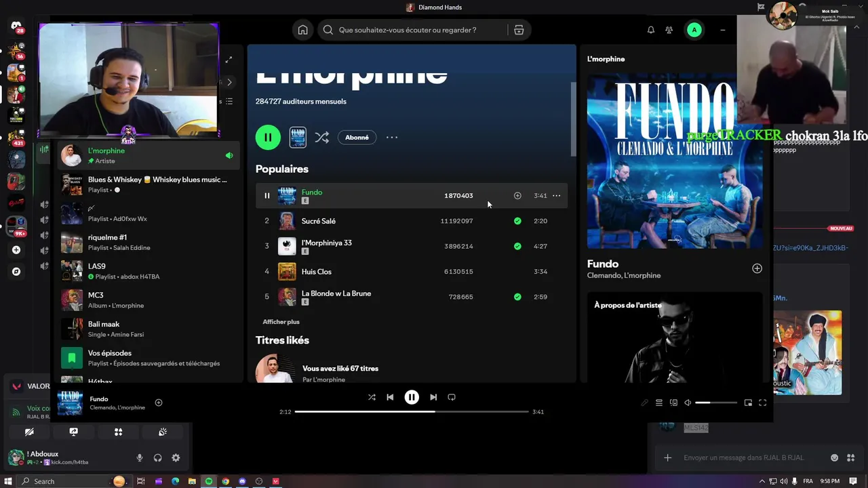The height and width of the screenshot is (488, 868).
Task: Open connect to a device icon
Action: tap(673, 403)
